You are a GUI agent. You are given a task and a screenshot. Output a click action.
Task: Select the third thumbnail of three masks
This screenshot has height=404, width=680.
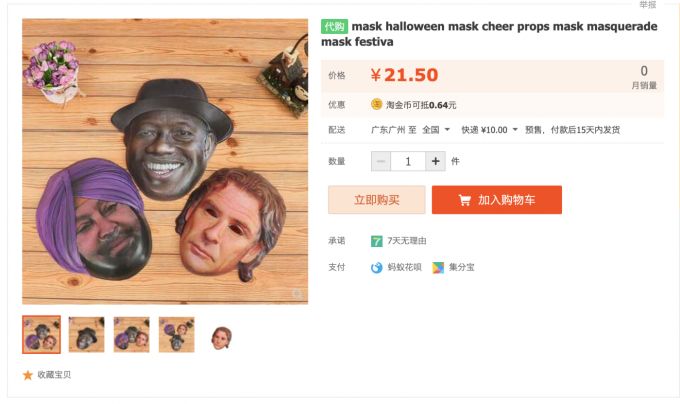(132, 335)
